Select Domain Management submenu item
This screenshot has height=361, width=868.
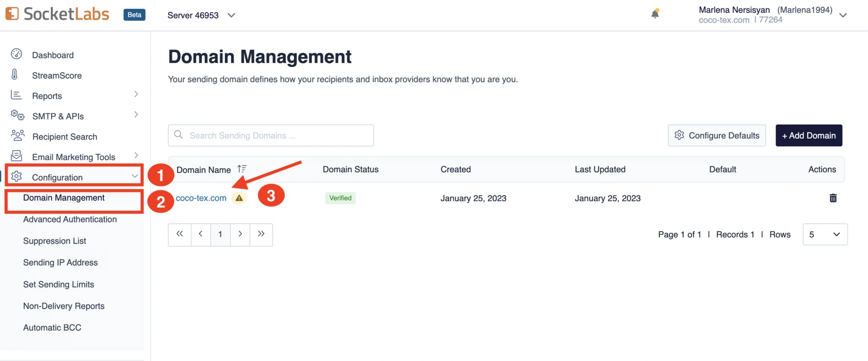tap(64, 198)
